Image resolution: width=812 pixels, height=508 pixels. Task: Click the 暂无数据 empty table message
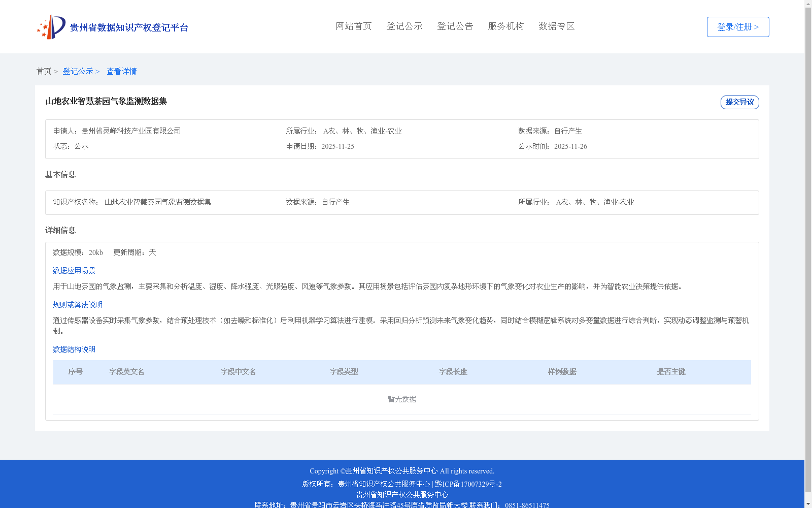[x=402, y=399]
